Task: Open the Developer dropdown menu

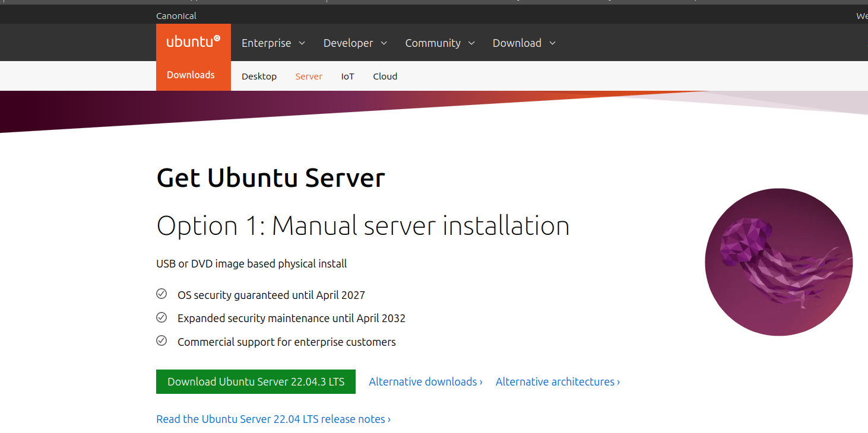Action: (x=355, y=43)
